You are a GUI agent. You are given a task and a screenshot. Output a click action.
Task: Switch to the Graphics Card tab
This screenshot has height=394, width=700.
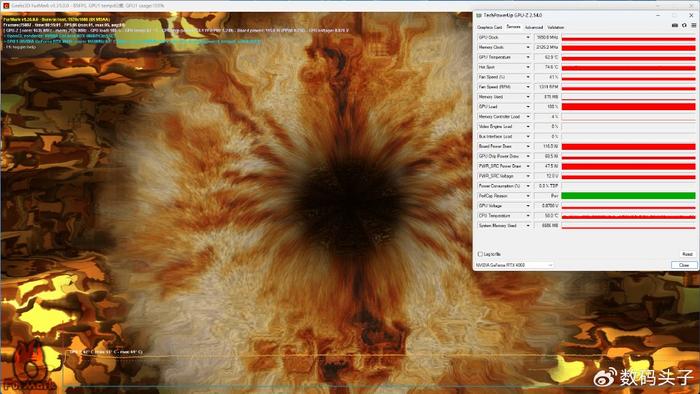tap(490, 27)
